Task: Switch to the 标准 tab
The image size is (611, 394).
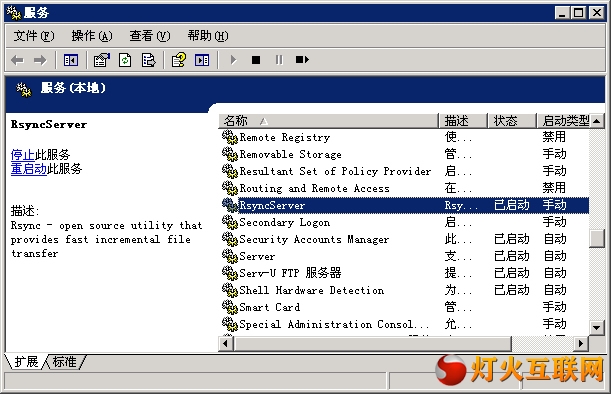Action: pos(65,362)
